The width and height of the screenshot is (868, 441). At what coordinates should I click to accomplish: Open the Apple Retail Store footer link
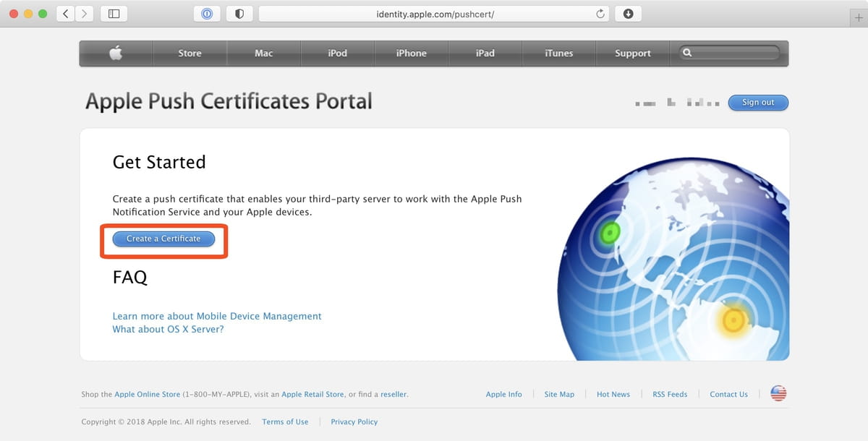click(312, 395)
